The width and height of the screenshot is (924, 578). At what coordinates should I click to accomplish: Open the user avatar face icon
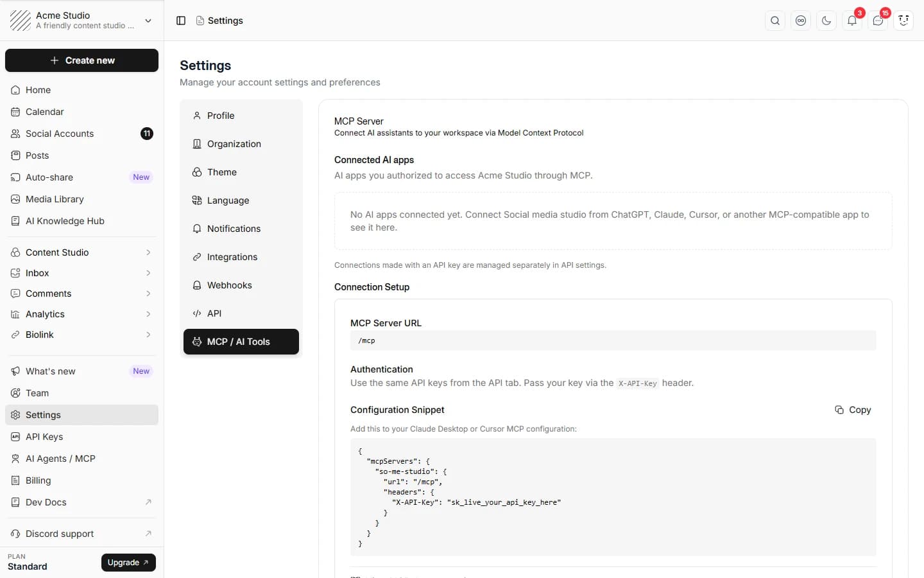(x=903, y=21)
